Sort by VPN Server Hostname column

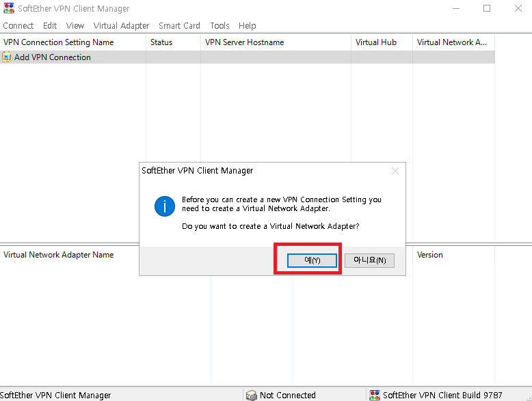[x=276, y=42]
